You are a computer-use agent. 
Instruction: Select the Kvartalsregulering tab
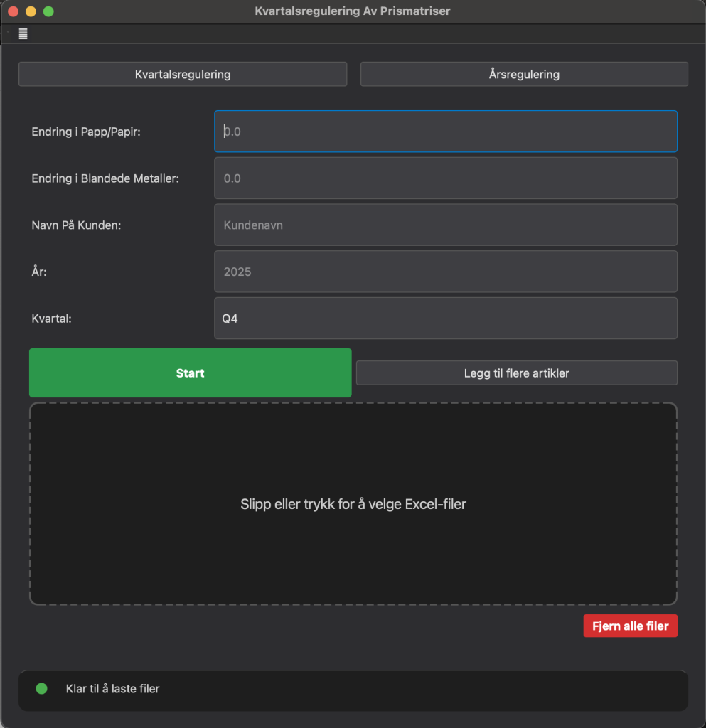[x=183, y=74]
